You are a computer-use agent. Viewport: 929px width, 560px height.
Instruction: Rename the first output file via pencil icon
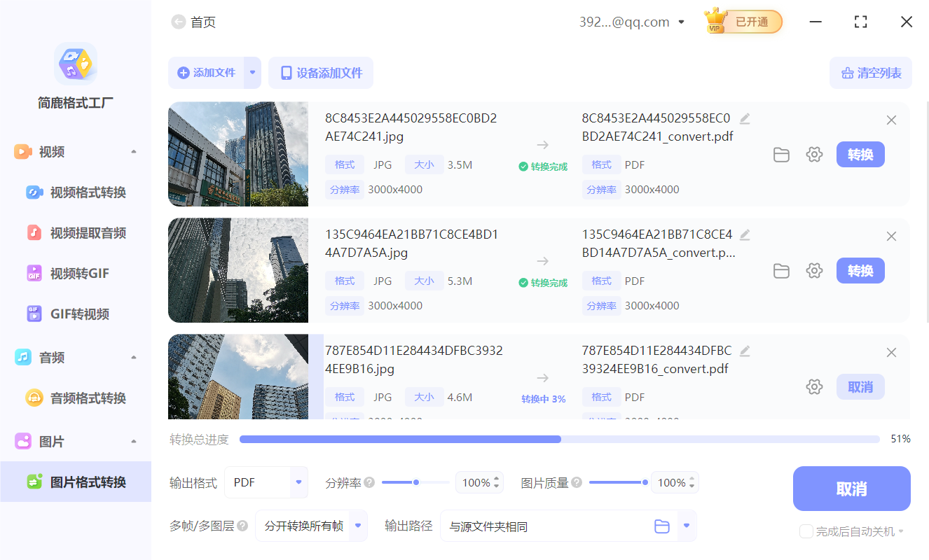744,118
